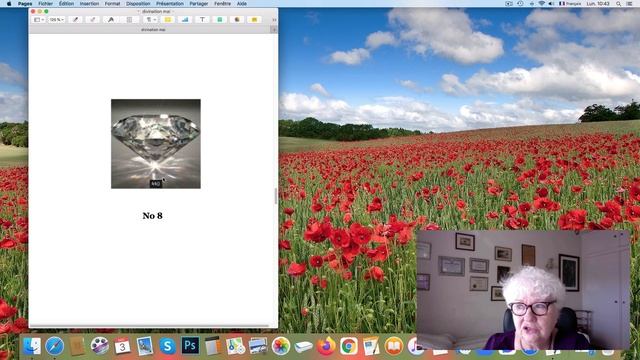Open Spotlight search in the menu bar

(618, 3)
